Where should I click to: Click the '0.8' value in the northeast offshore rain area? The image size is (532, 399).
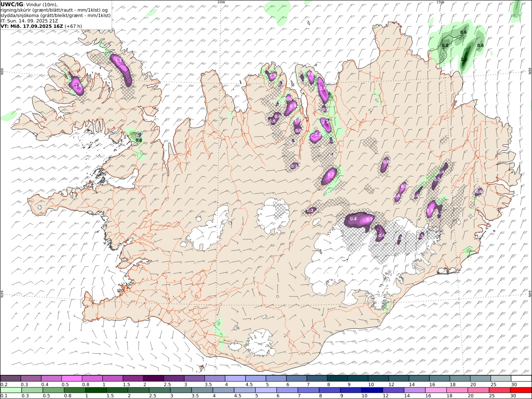pyautogui.click(x=445, y=45)
